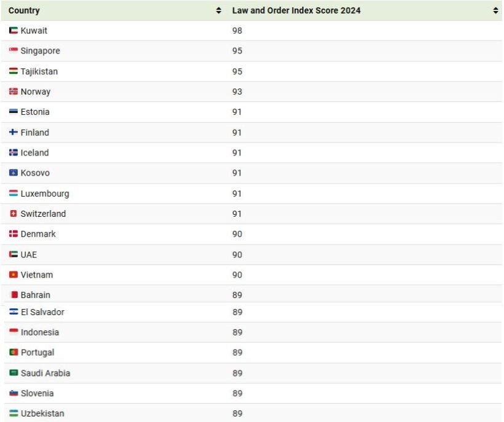Click the Switzerland flag icon

[14, 214]
